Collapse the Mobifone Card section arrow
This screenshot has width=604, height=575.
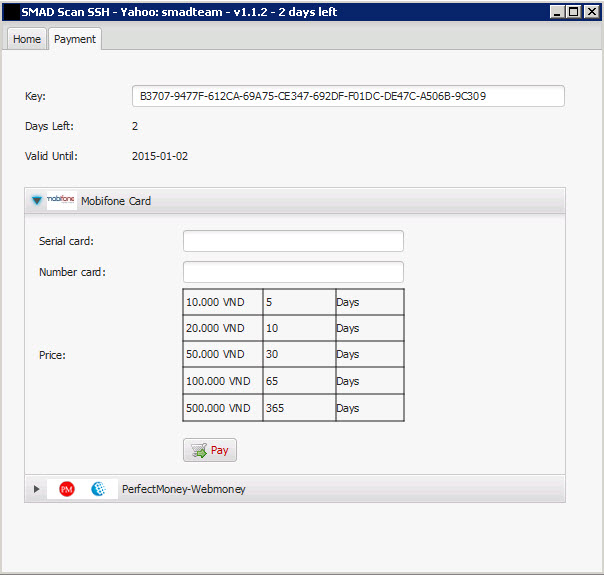pos(37,201)
